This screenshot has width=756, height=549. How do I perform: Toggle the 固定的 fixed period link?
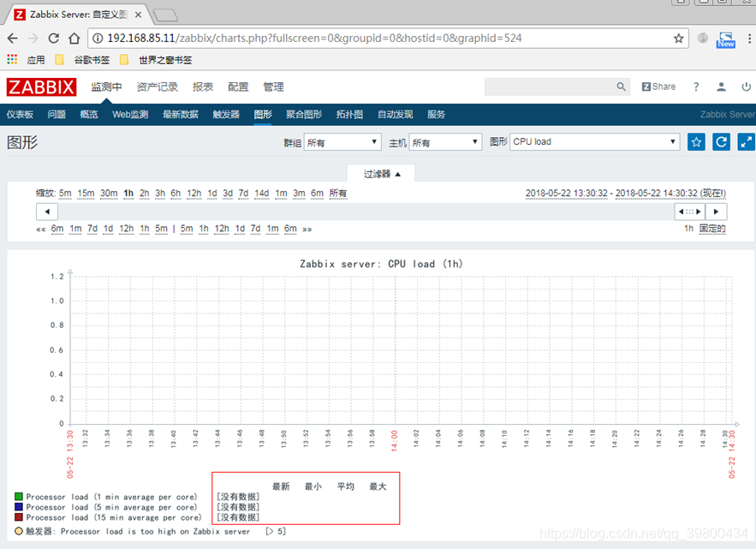tap(712, 229)
